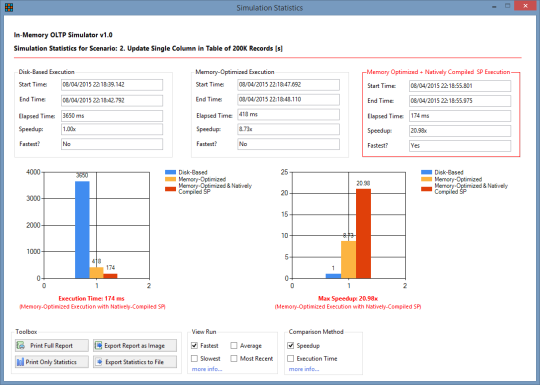
Task: Click Speedup 20.98x field
Action: (460, 131)
